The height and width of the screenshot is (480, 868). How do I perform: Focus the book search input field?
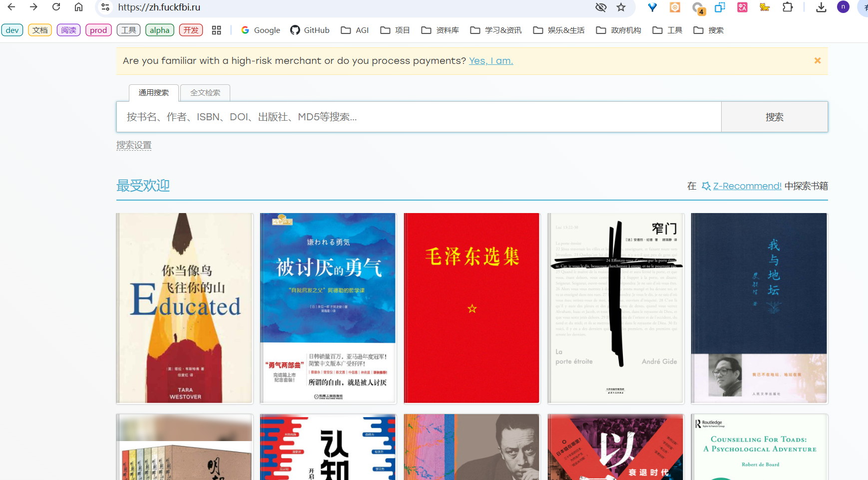coord(419,117)
